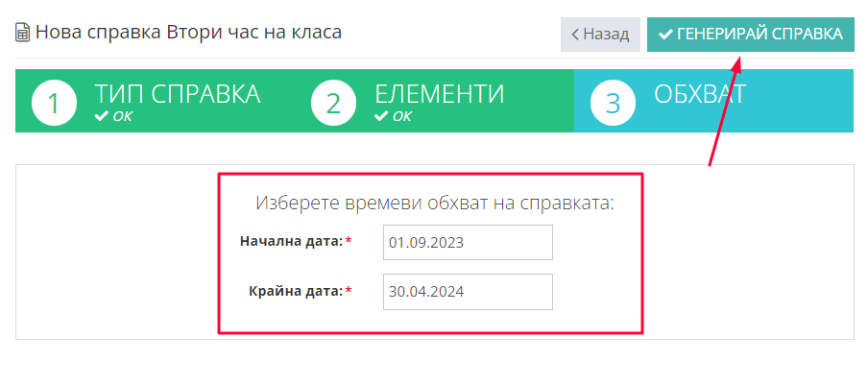Switch to the ЕЛЕМЕНТИ step
The image size is (868, 385).
(435, 101)
